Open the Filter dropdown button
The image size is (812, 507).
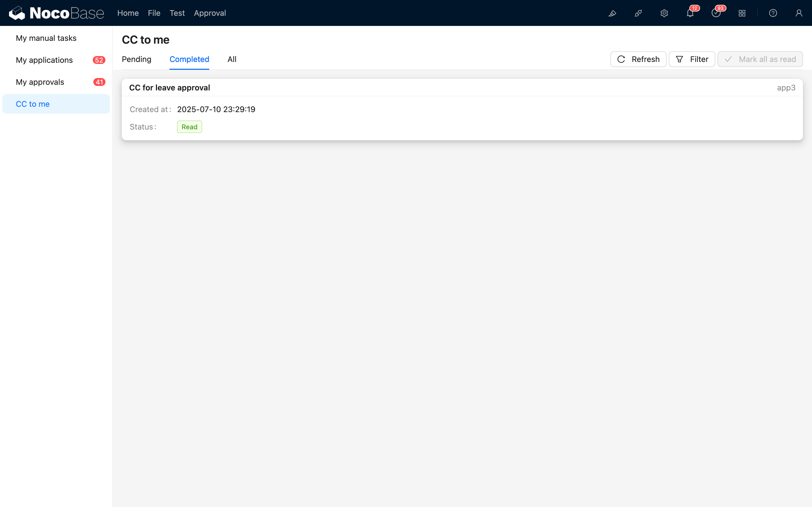pyautogui.click(x=692, y=59)
